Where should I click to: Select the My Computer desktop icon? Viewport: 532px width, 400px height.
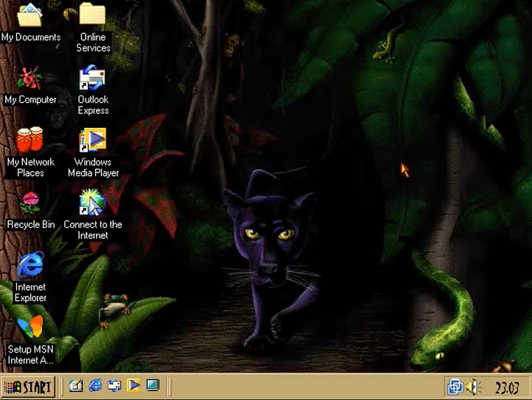(30, 78)
